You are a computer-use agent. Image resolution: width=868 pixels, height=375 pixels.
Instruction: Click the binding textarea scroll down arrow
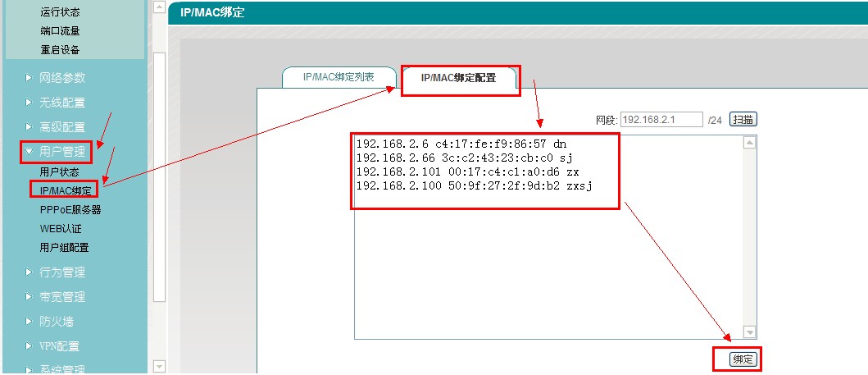(x=749, y=332)
